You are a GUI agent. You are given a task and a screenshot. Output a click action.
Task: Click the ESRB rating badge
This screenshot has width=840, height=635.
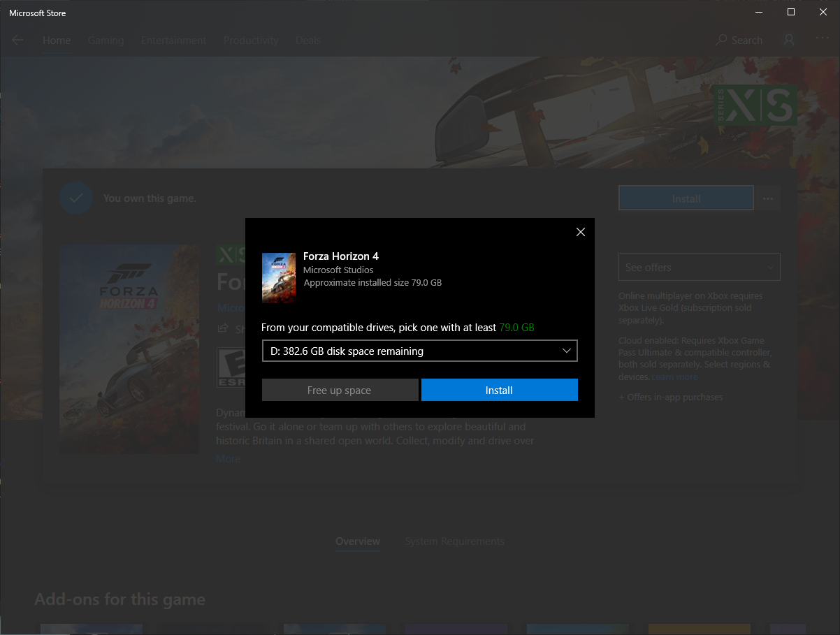click(x=231, y=367)
